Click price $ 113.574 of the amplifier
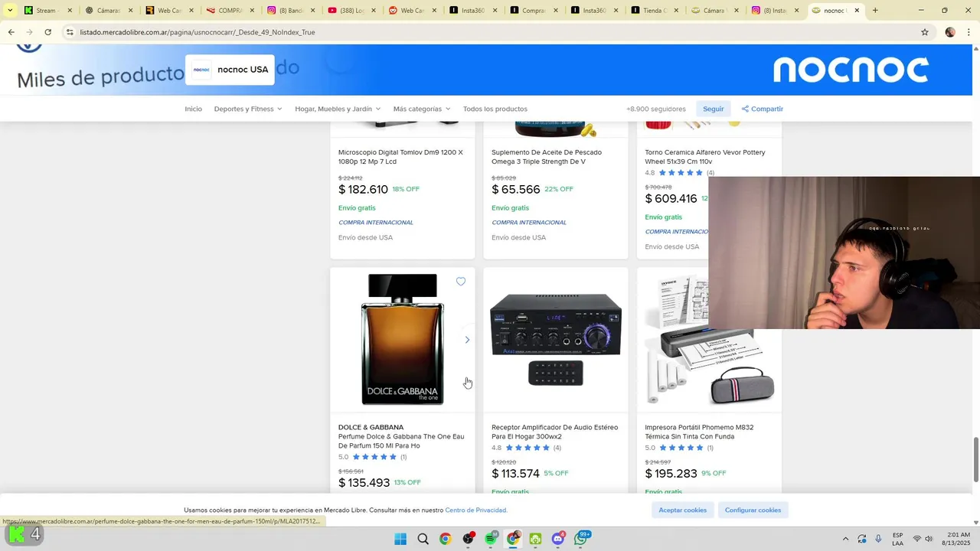Viewport: 980px width, 551px height. (x=516, y=474)
